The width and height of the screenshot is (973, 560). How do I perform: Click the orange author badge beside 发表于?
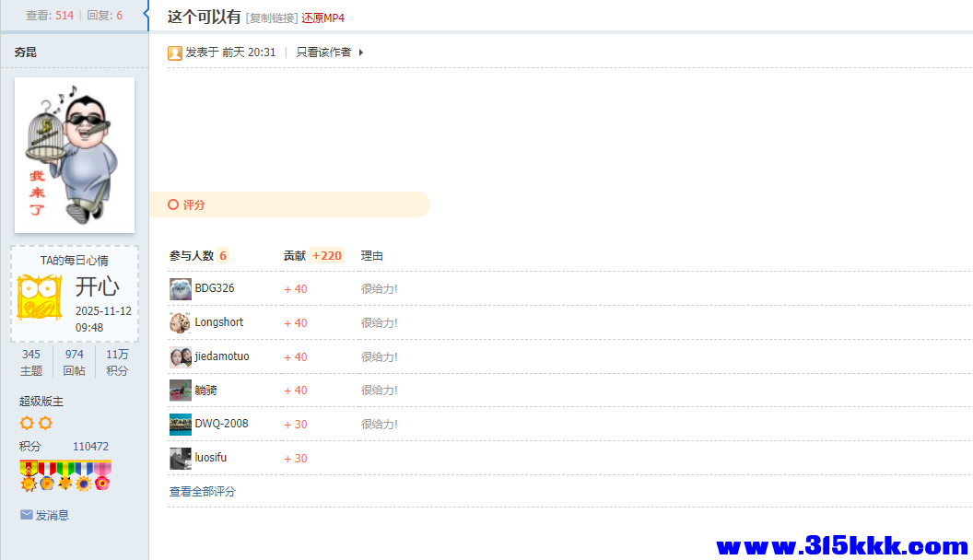(x=174, y=52)
